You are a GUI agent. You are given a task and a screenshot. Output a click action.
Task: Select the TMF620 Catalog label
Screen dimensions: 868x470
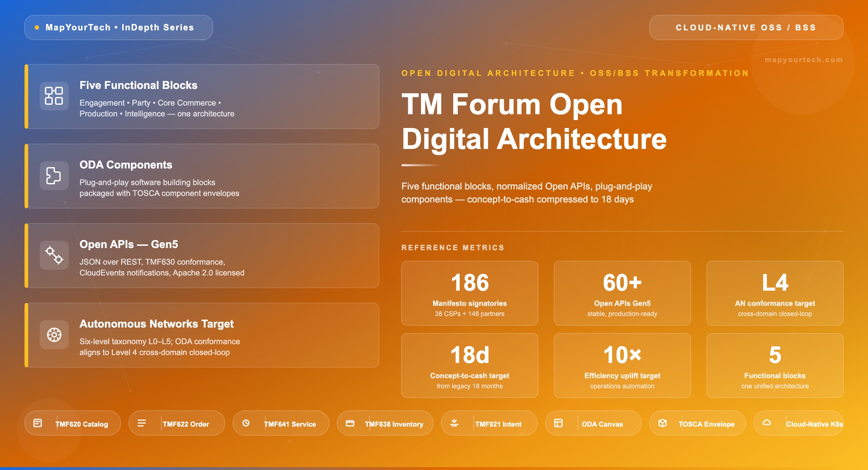point(82,424)
